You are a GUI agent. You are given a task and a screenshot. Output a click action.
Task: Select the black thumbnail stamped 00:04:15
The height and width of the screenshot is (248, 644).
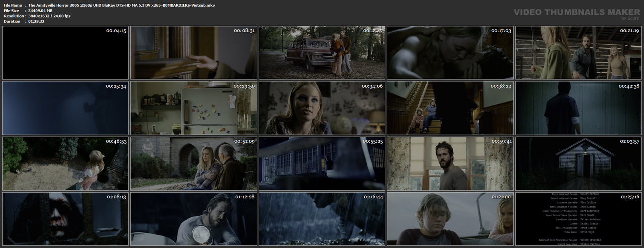point(65,53)
